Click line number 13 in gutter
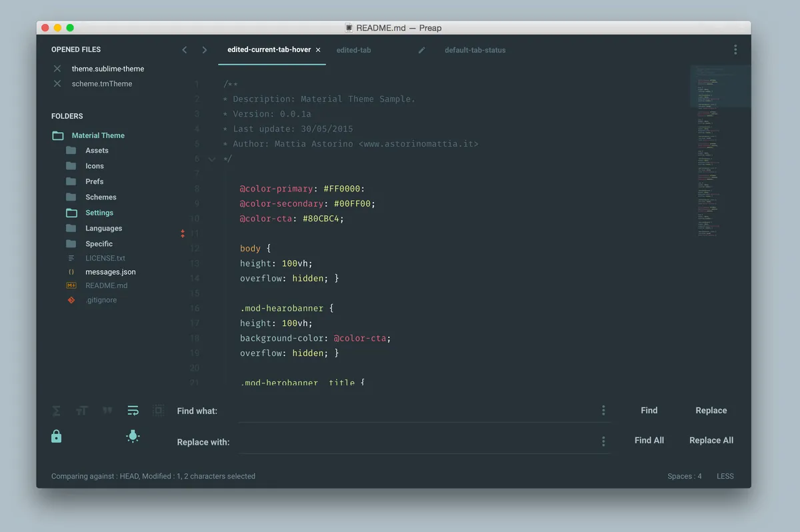The width and height of the screenshot is (800, 532). (x=195, y=263)
